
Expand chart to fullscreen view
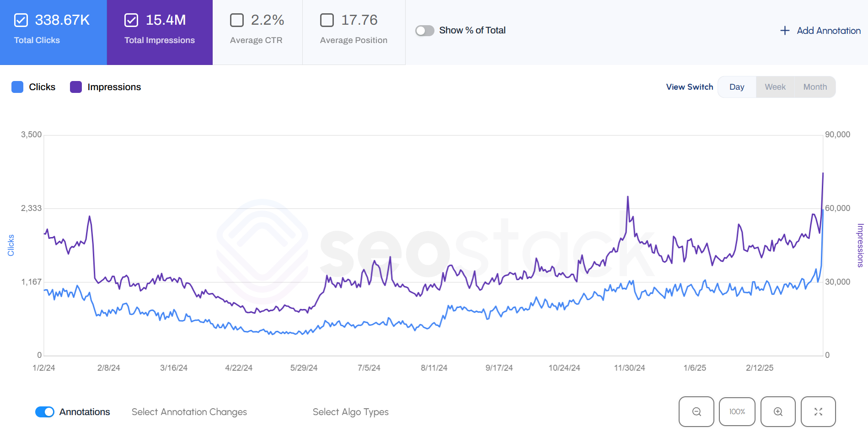pyautogui.click(x=818, y=412)
